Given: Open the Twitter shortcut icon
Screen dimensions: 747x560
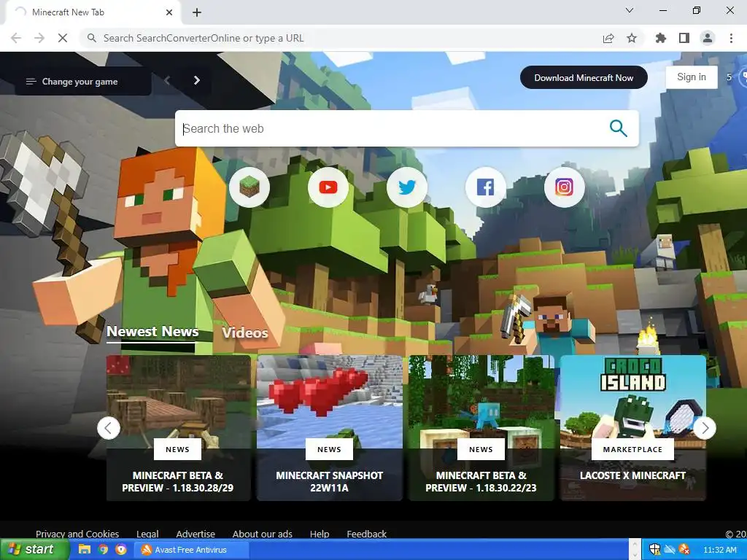Looking at the screenshot, I should coord(407,187).
